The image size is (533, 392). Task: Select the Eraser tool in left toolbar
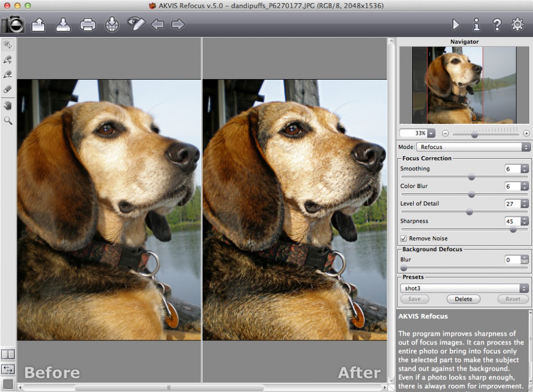tap(8, 89)
